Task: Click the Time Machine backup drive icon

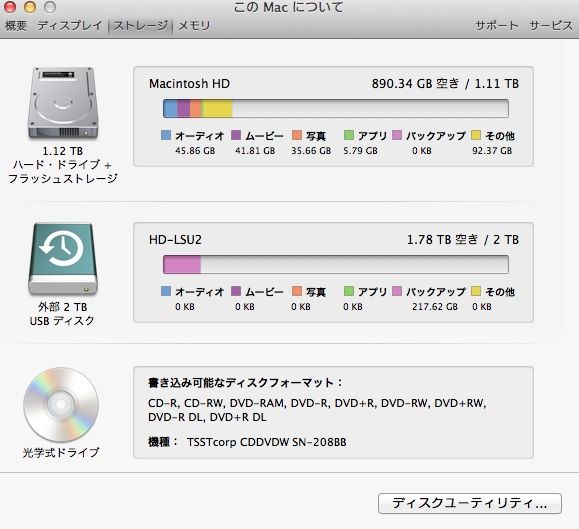Action: [63, 259]
